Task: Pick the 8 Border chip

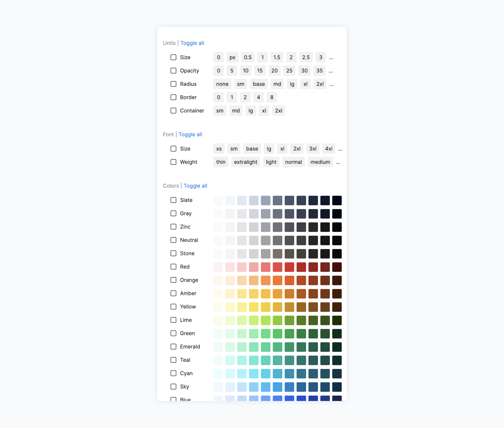Action: click(272, 97)
